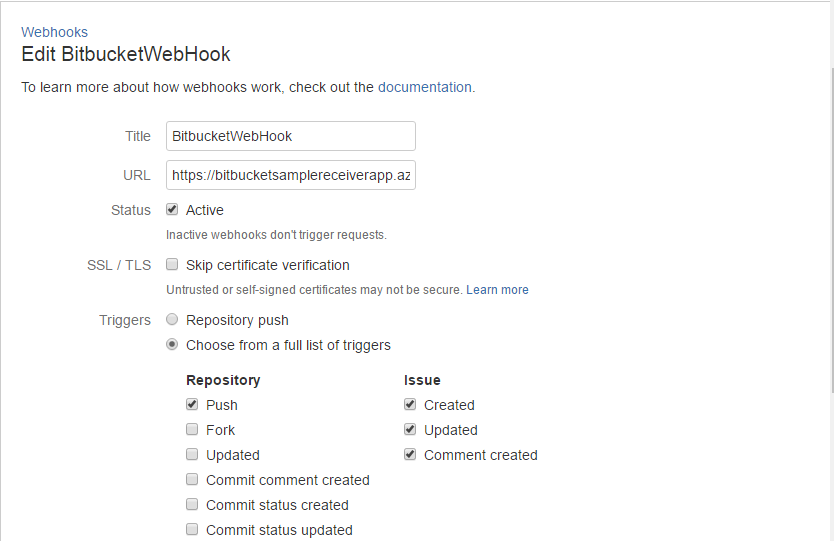Uncheck the Repository Push trigger
This screenshot has height=541, width=834.
pyautogui.click(x=192, y=404)
